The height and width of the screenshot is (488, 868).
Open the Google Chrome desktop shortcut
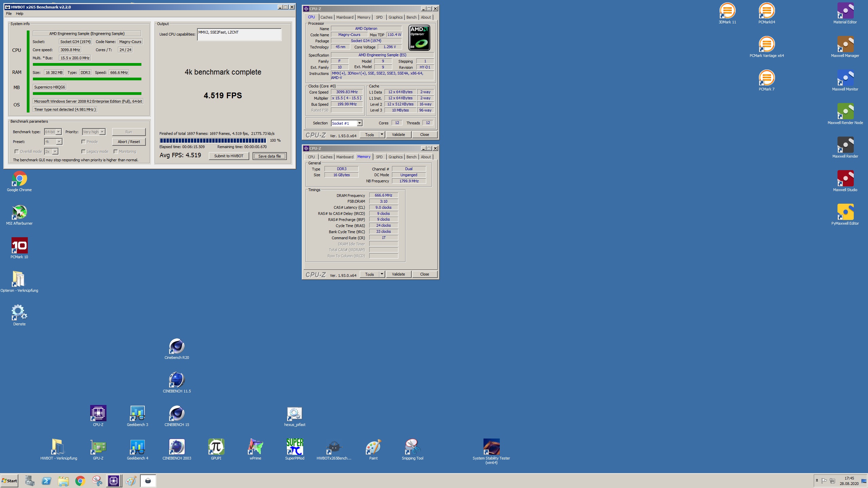19,181
